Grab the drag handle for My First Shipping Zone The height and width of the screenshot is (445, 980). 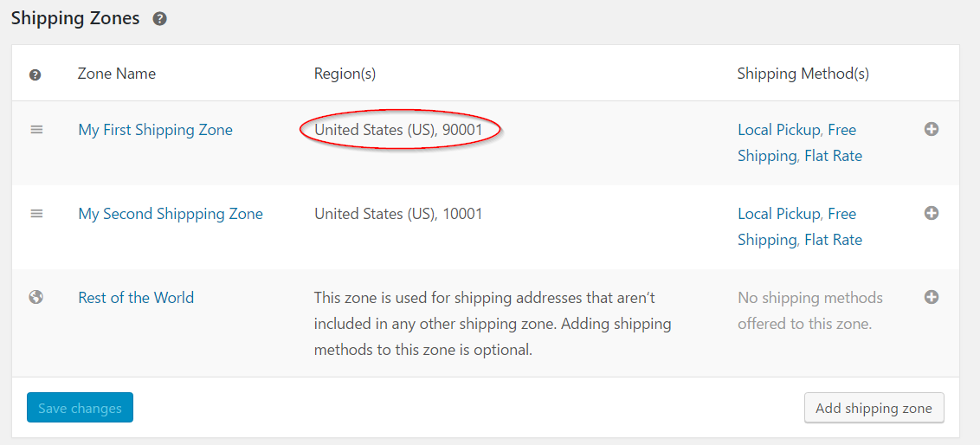[36, 130]
